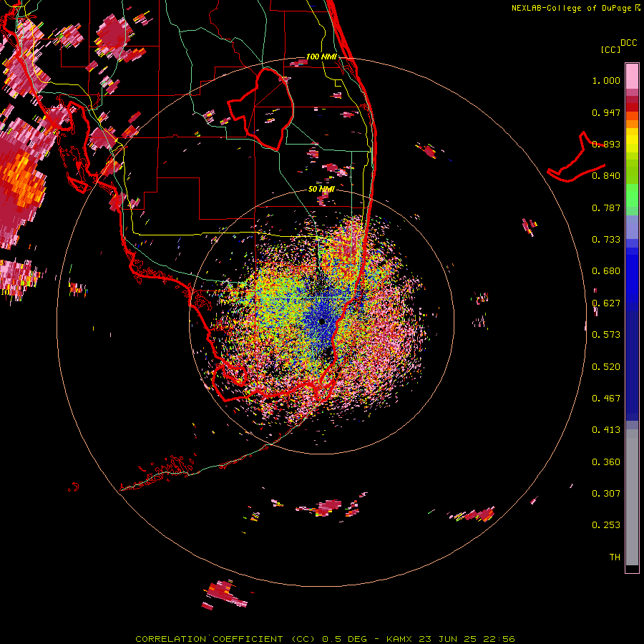Click the black radar site dot at center
Screen dimensions: 644x644
pos(322,321)
